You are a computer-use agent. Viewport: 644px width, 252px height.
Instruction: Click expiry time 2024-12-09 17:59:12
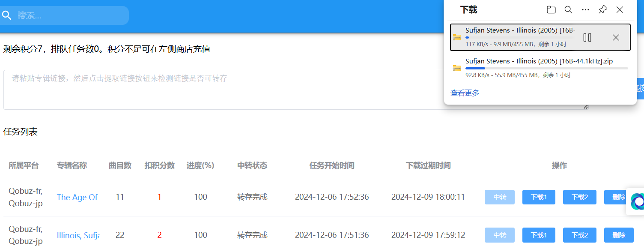click(x=428, y=235)
